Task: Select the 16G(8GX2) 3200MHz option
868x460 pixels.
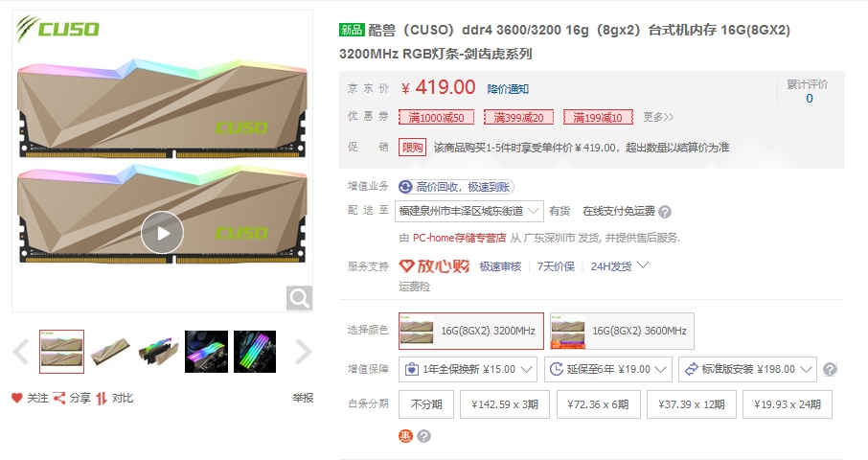Action: click(471, 331)
